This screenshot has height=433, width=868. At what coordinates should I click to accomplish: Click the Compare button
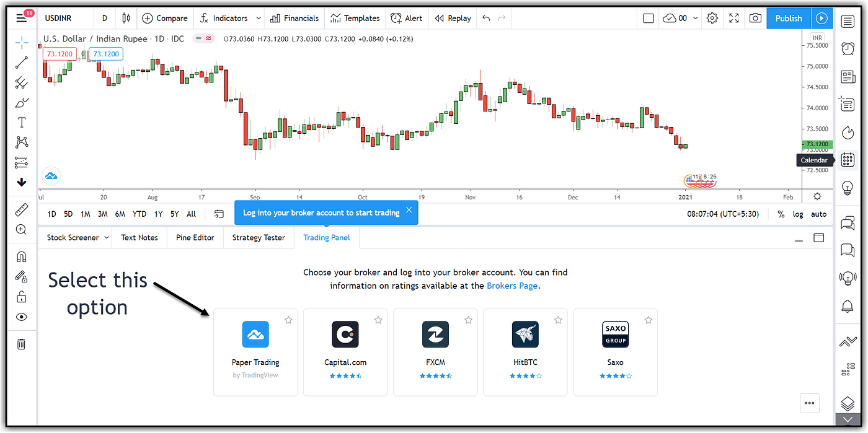tap(164, 18)
